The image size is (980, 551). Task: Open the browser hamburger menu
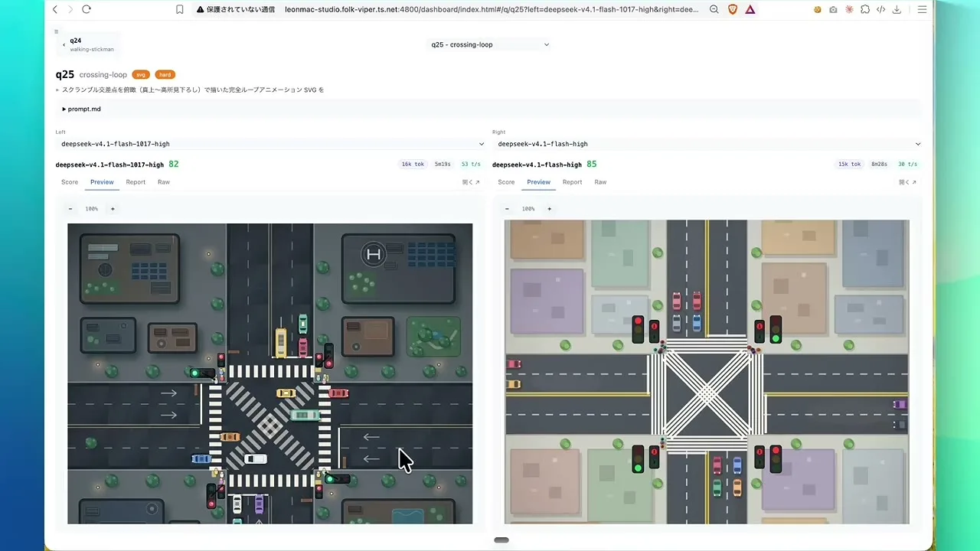(922, 9)
